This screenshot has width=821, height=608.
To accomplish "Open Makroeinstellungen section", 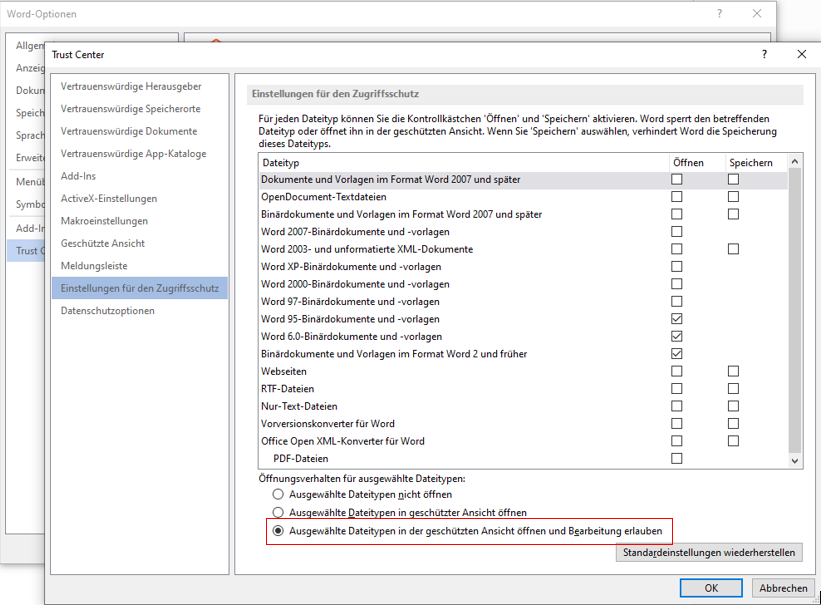I will click(104, 221).
